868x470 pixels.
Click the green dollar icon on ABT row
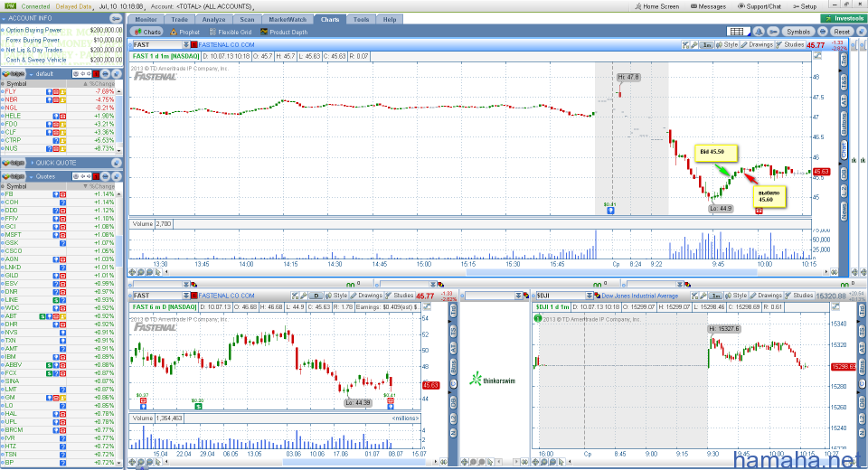coord(42,316)
